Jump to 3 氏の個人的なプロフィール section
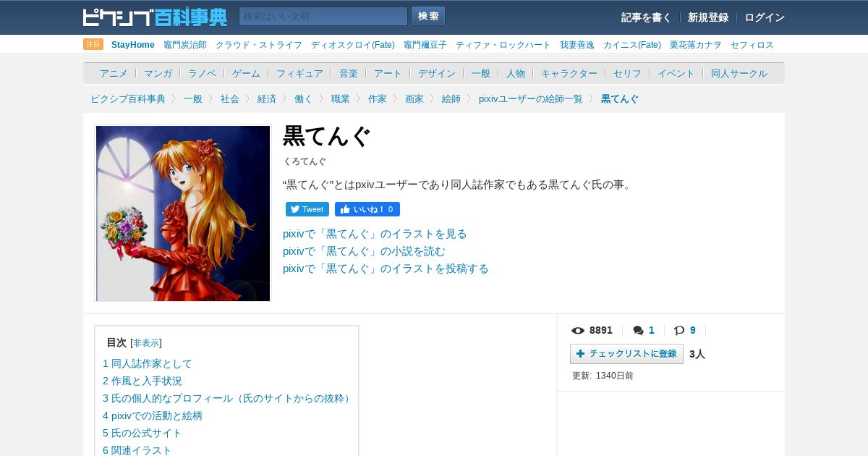 228,398
